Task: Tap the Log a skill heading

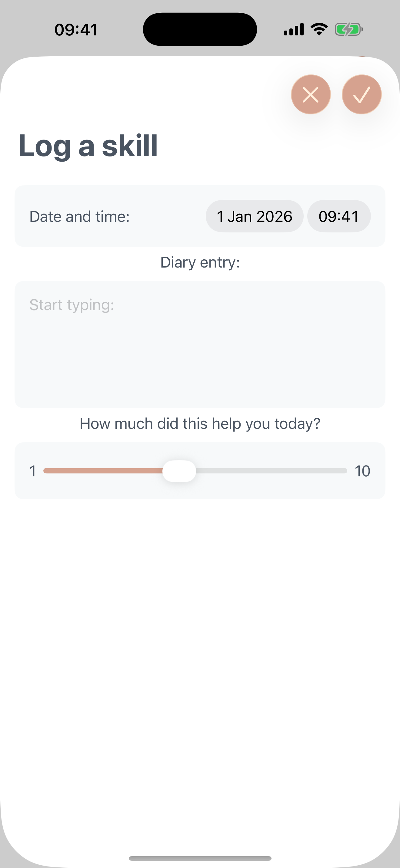Action: tap(88, 146)
